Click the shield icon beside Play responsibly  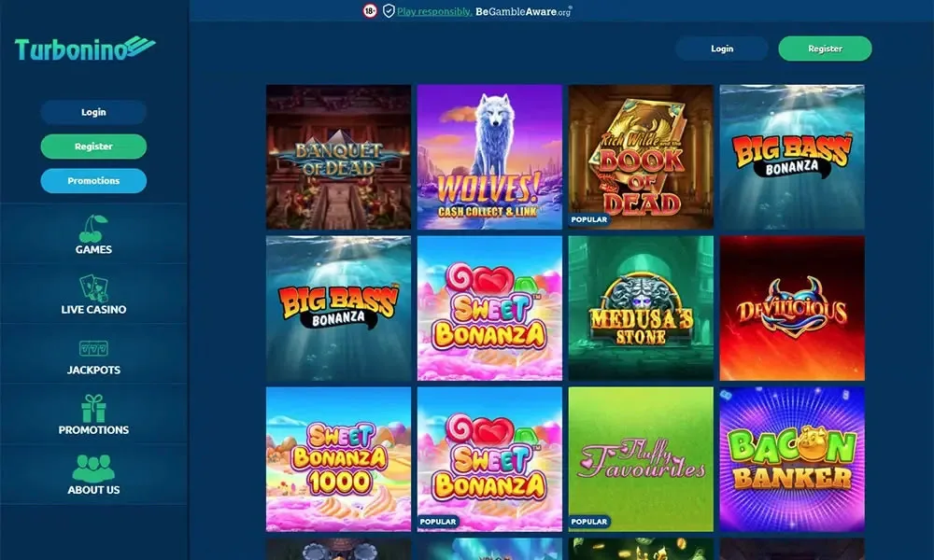pyautogui.click(x=389, y=10)
